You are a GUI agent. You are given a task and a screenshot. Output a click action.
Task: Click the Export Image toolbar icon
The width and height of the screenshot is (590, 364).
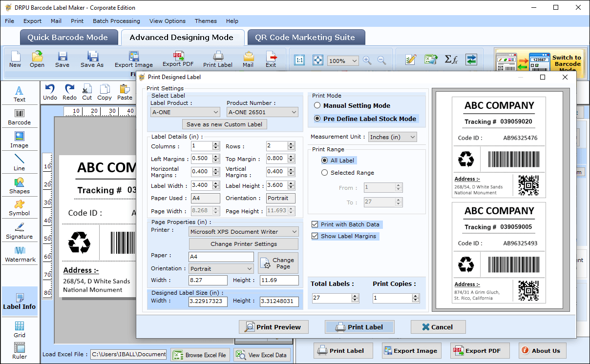(134, 59)
